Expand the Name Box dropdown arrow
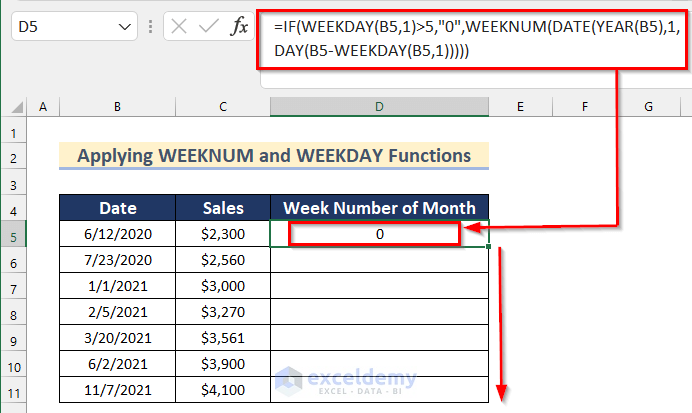Viewport: 692px width, 413px height. tap(125, 27)
